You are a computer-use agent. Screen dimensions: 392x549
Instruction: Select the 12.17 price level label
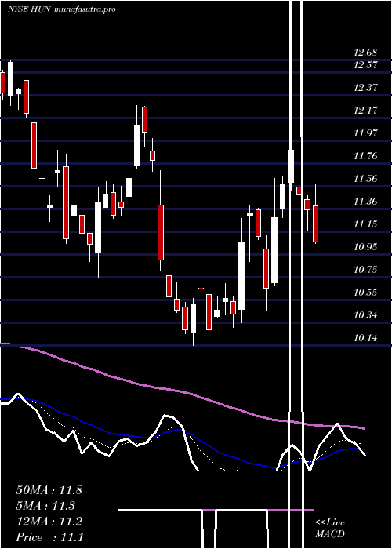click(366, 111)
